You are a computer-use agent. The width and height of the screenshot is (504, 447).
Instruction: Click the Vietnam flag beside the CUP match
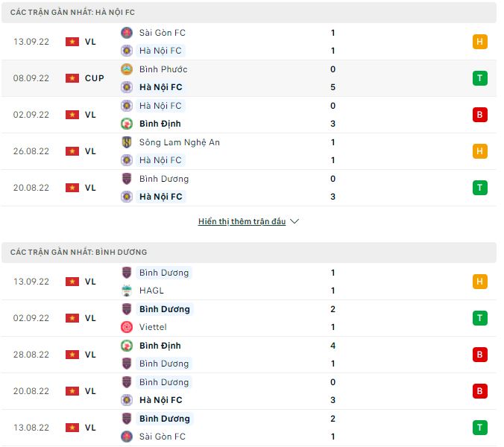point(72,78)
